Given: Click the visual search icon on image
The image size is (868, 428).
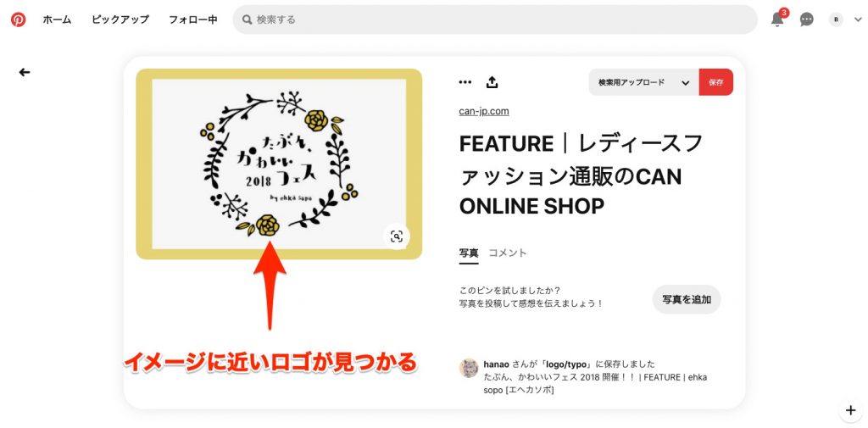Looking at the screenshot, I should [397, 236].
